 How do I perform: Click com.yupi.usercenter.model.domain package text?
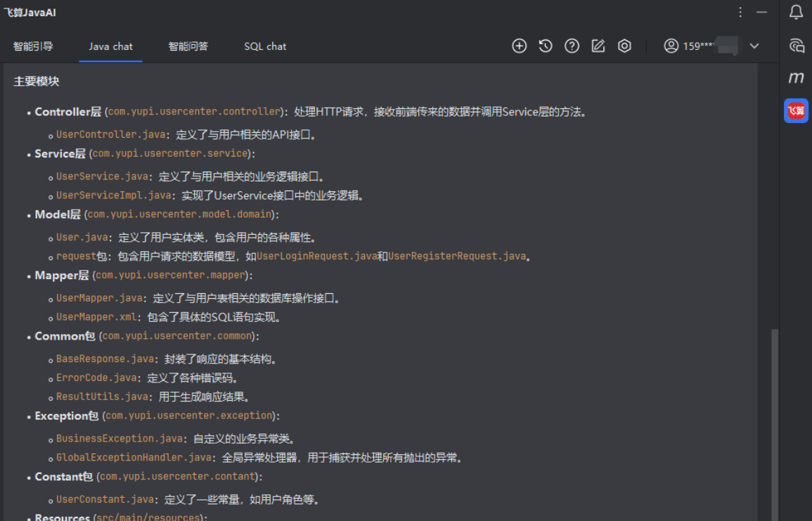tap(180, 214)
